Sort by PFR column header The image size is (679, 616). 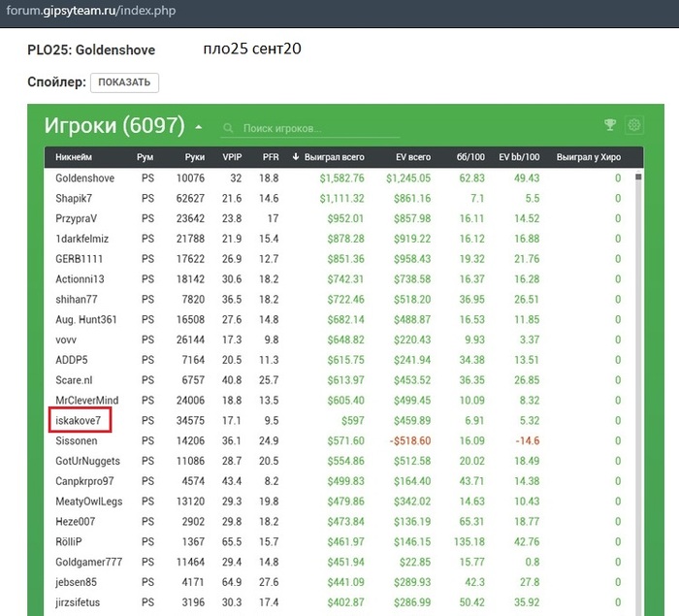pos(271,157)
